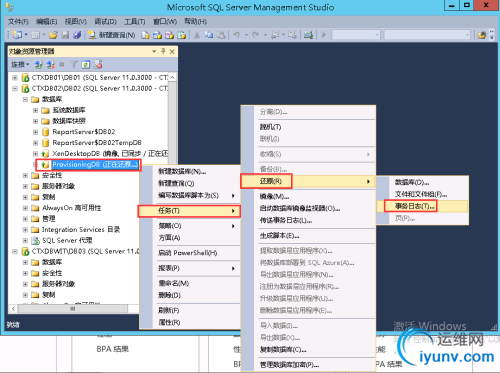Screen dimensions: 500x373
Task: Select 事务日志(T)... restore option
Action: pos(422,206)
